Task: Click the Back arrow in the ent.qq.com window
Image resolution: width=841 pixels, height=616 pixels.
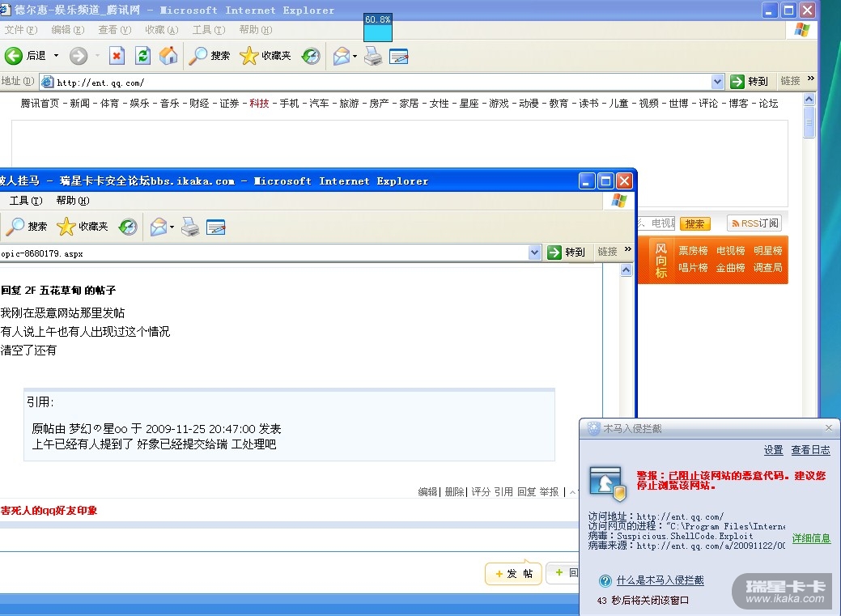Action: tap(14, 55)
